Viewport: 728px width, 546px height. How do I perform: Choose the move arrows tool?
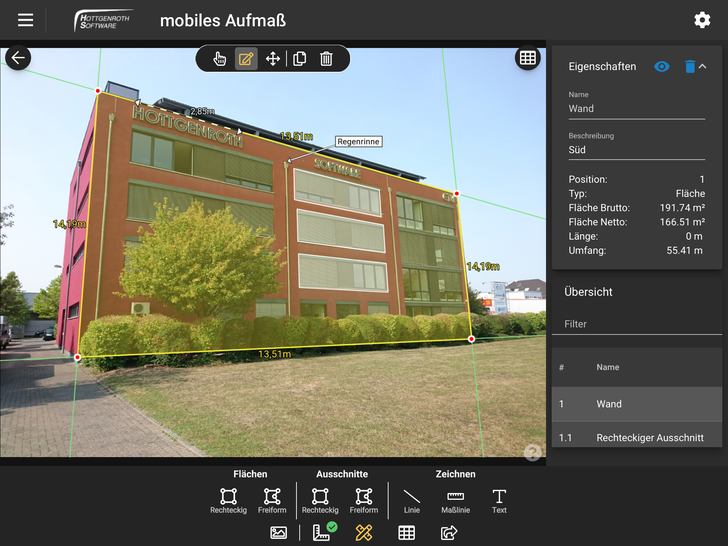272,59
